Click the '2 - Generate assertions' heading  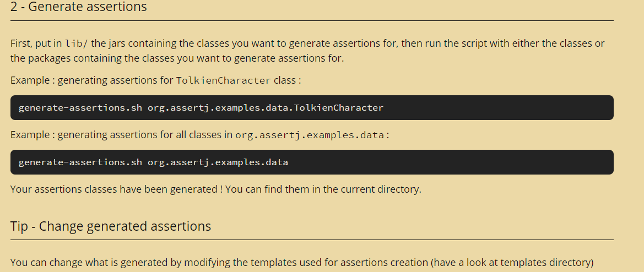78,7
